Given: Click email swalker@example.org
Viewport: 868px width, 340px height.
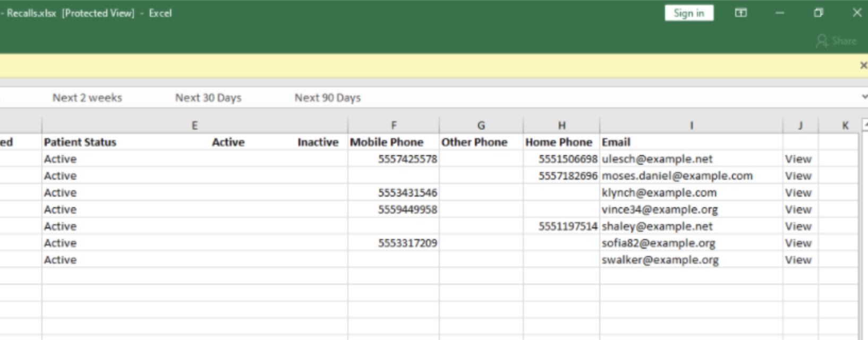Looking at the screenshot, I should pos(660,260).
